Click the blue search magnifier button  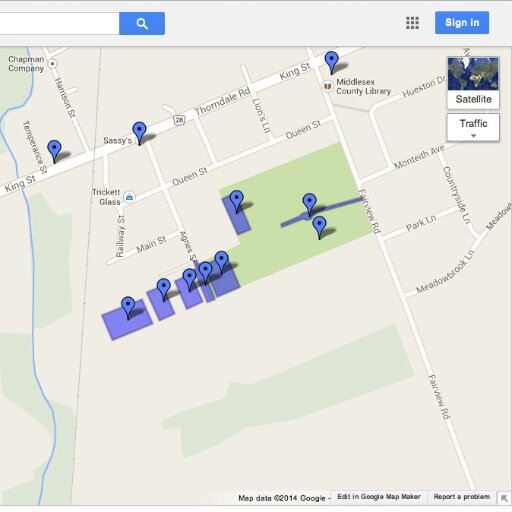pyautogui.click(x=142, y=24)
